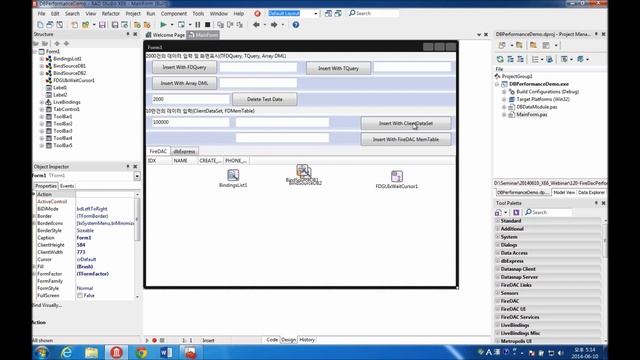Screen dimensions: 640x360
Task: Click the green Run toolbar button
Action: coord(163,25)
